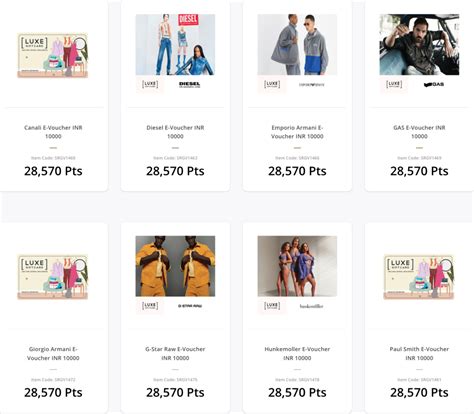Click the 28,570 Pts price on GAS card
Screen dimensions: 474x414
click(419, 171)
